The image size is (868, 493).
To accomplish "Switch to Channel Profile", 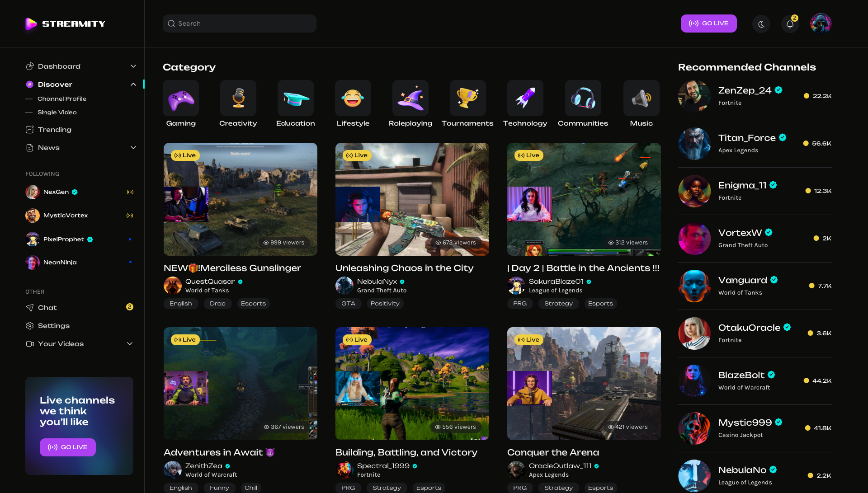I will [x=61, y=99].
